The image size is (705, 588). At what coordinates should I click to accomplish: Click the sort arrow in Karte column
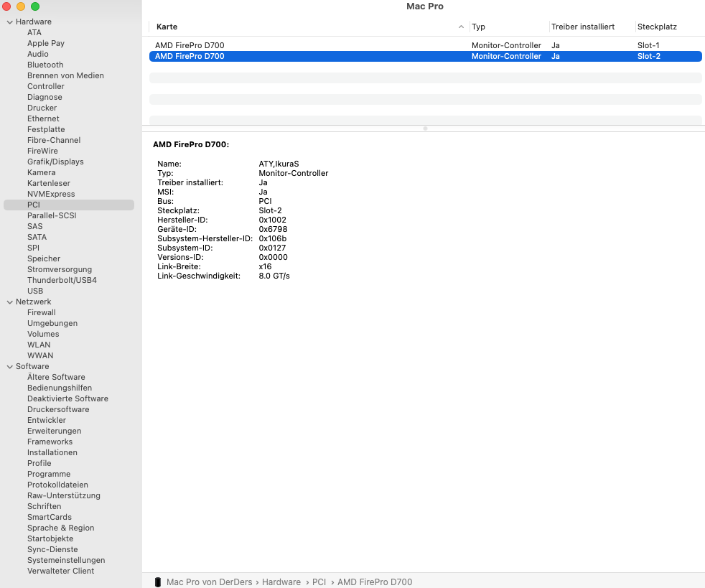click(x=461, y=27)
